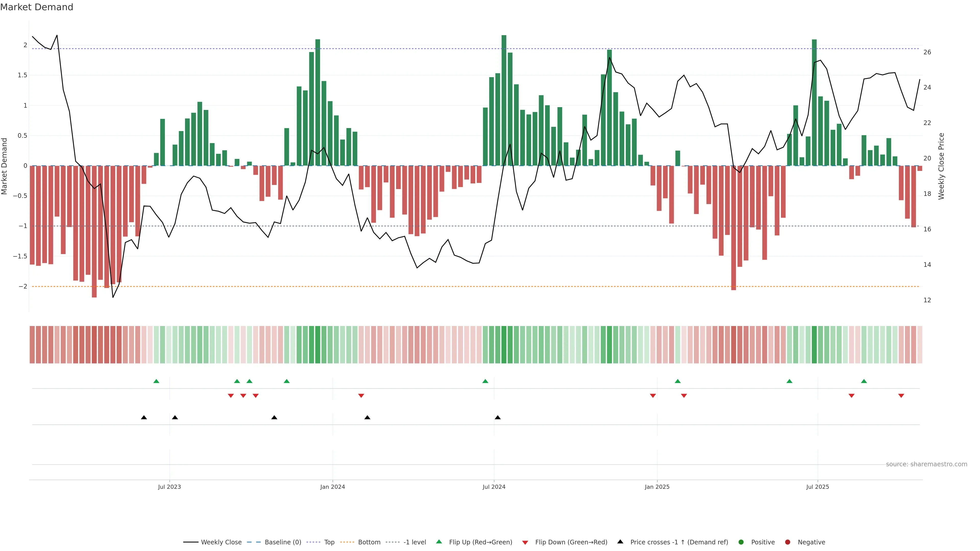Click the green Positive legend dot
Viewport: 980px width, 551px height.
741,542
